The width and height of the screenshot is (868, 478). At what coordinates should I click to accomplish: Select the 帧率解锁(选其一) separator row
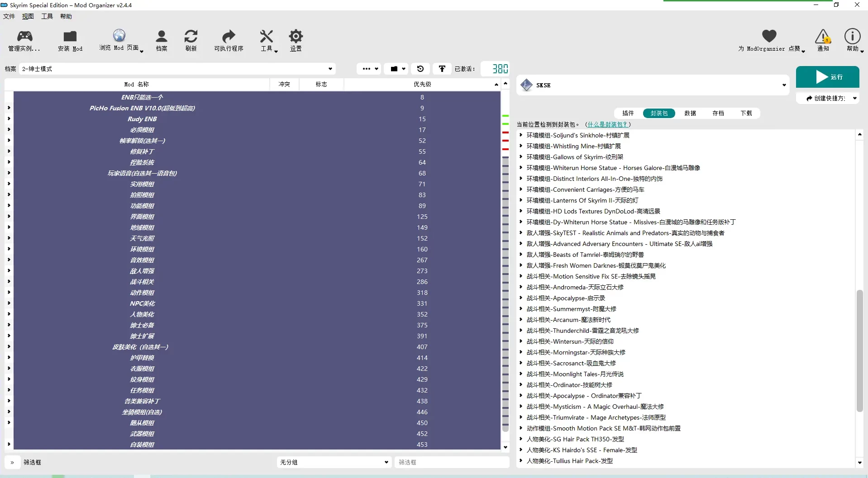(x=257, y=141)
